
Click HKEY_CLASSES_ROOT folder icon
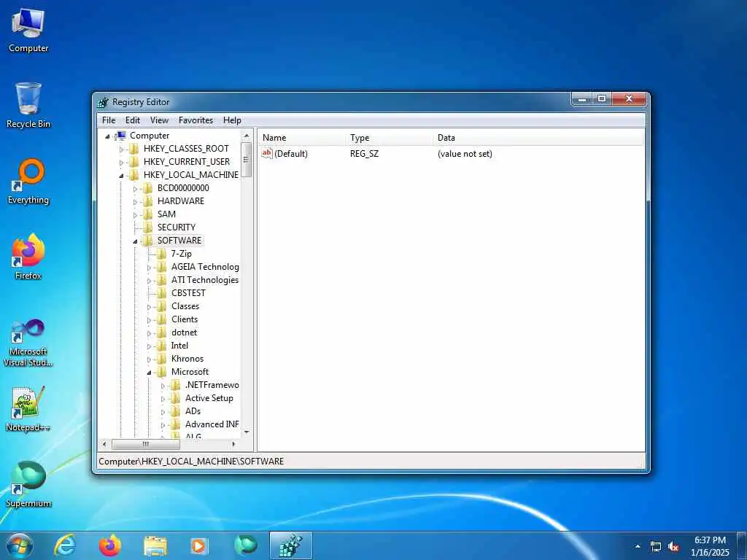(x=134, y=149)
